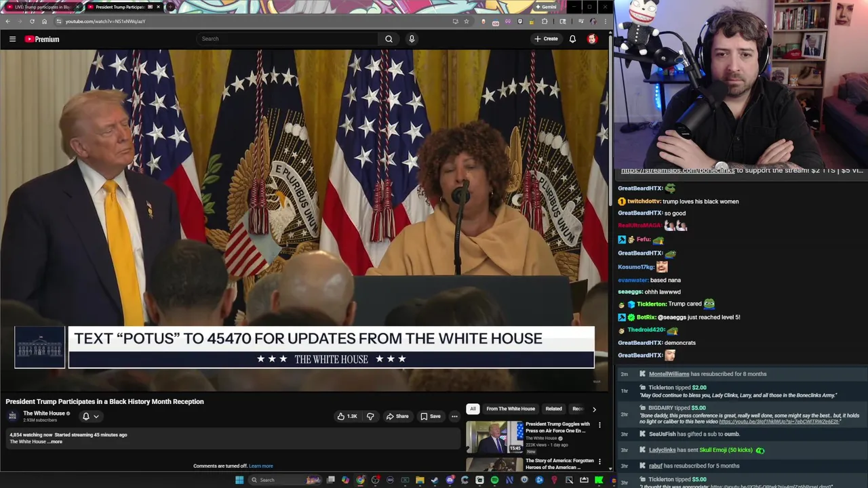Like the video with thumbs up
This screenshot has width=868, height=488.
click(x=348, y=416)
